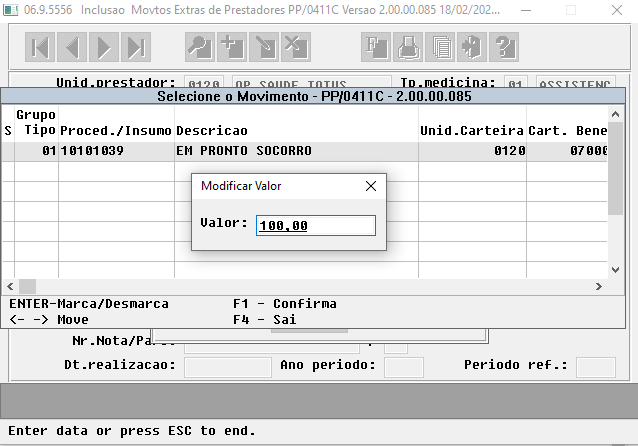Viewport: 638px width, 446px height.
Task: Click ENTER-Marca/Desmarca hint text
Action: [x=89, y=304]
